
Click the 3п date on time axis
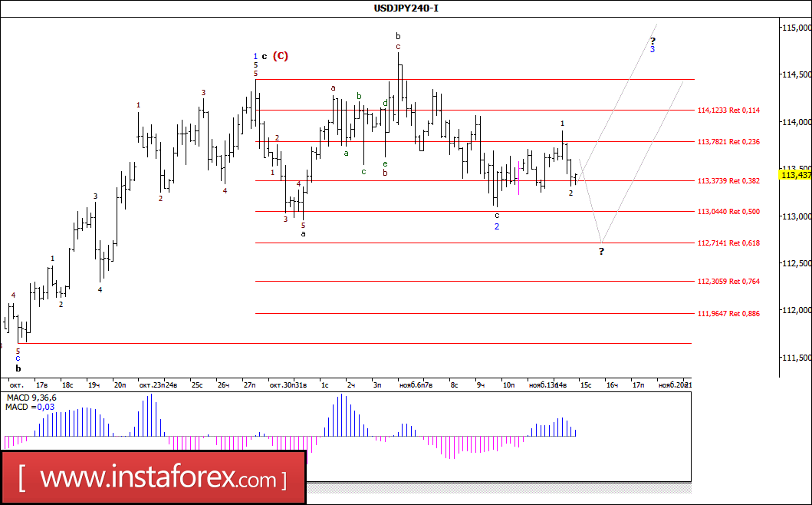(377, 385)
